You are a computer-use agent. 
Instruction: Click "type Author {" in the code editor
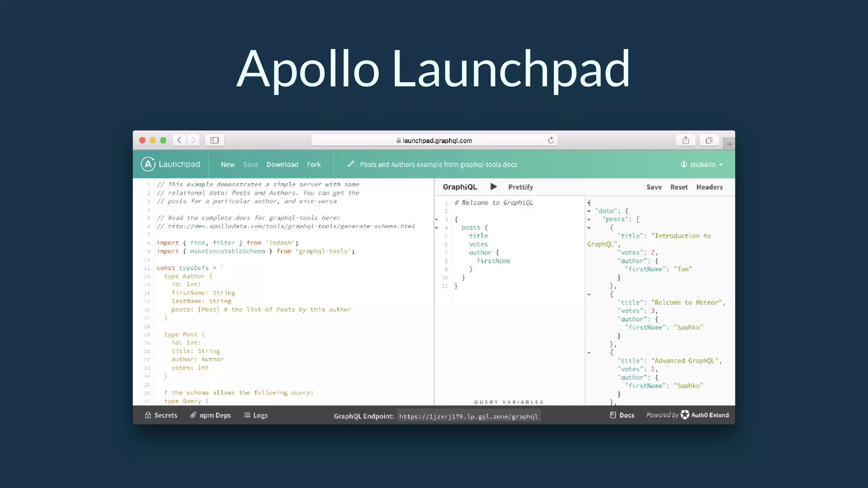[188, 276]
